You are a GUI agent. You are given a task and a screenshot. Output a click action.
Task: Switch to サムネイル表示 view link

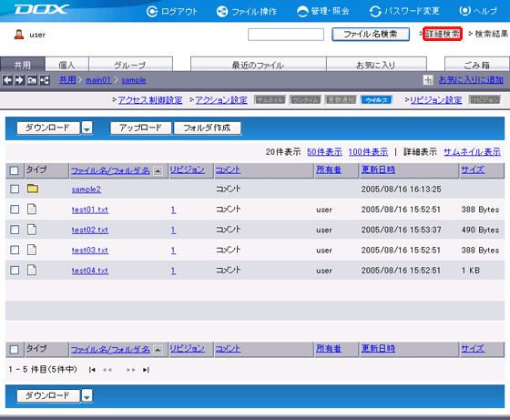(472, 152)
